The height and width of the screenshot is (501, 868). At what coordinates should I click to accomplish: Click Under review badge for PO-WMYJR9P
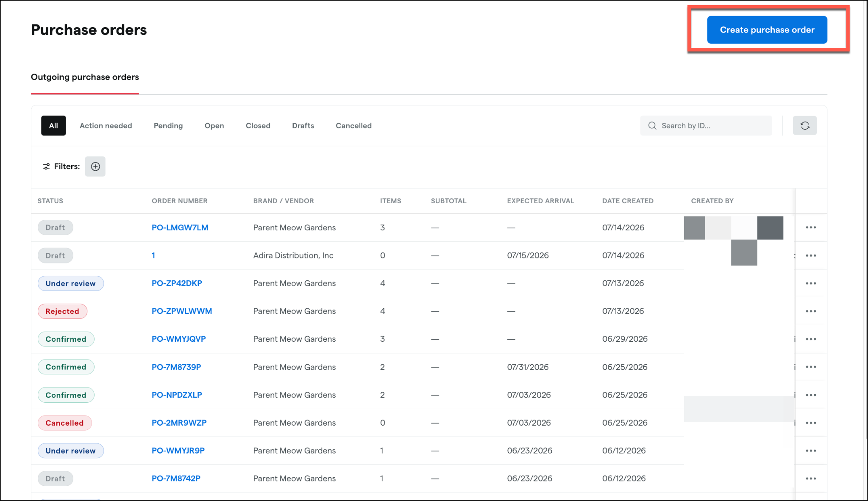coord(71,451)
